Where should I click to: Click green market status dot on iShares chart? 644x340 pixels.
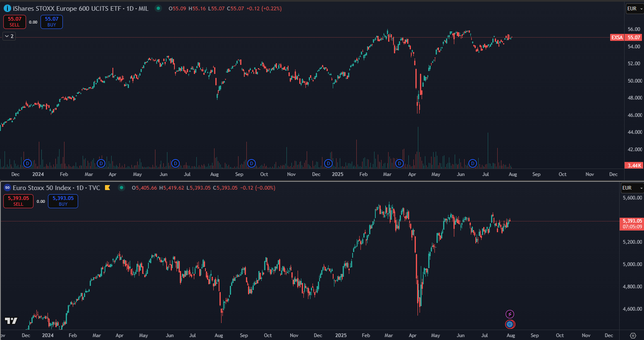click(x=158, y=8)
